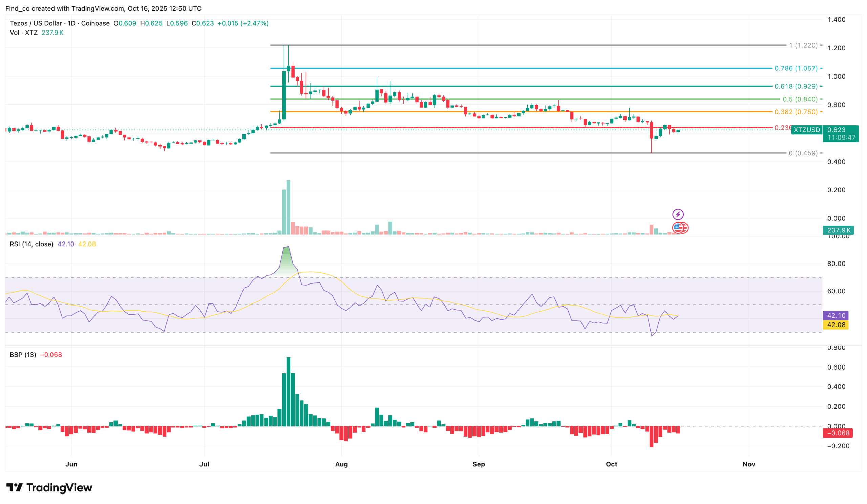
Task: Click the Oct label on time axis
Action: (x=611, y=464)
